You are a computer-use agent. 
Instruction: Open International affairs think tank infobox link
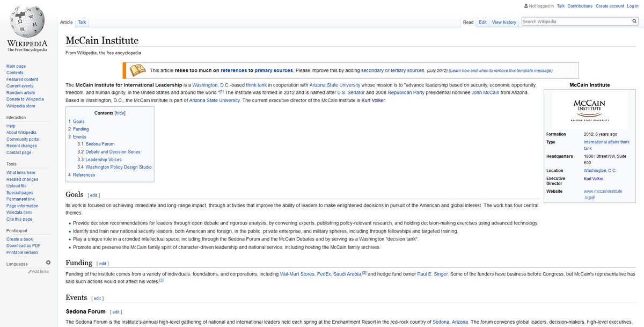point(606,145)
